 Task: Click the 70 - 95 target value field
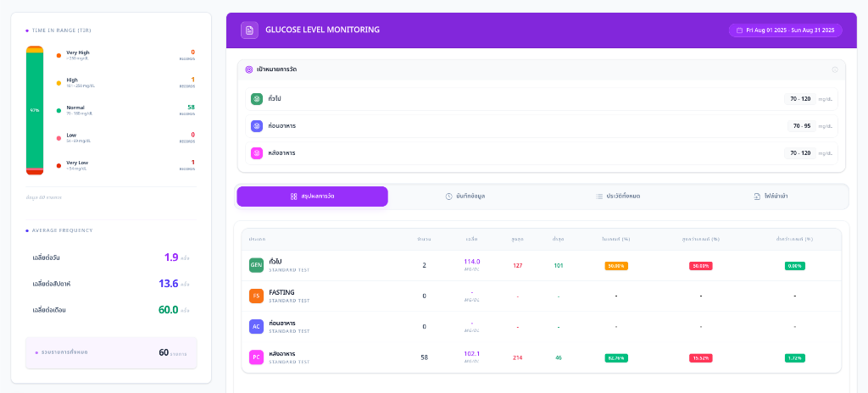[802, 126]
